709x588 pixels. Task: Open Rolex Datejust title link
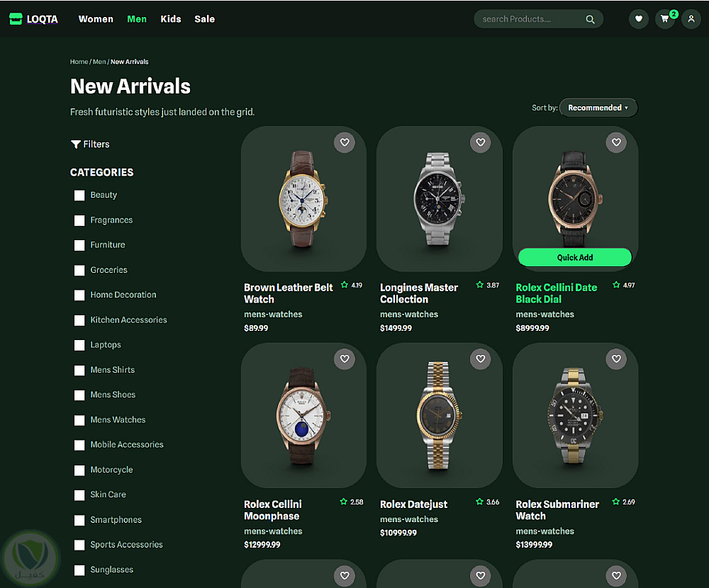coord(413,504)
